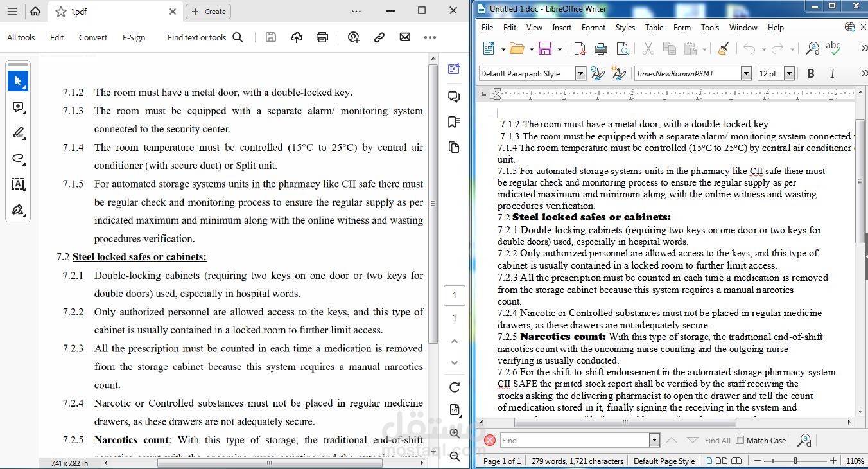Switch to single-page view in Writer status bar

coord(709,461)
